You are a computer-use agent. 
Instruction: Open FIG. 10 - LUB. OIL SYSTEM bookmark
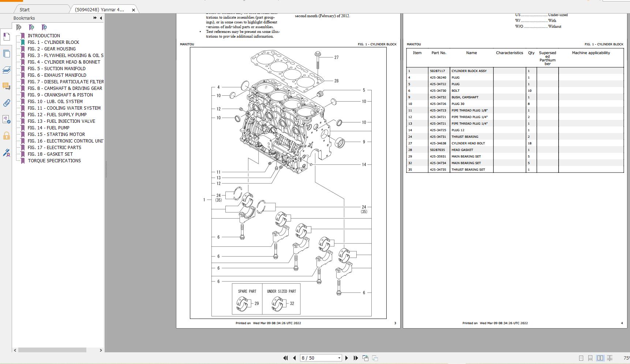tap(55, 101)
